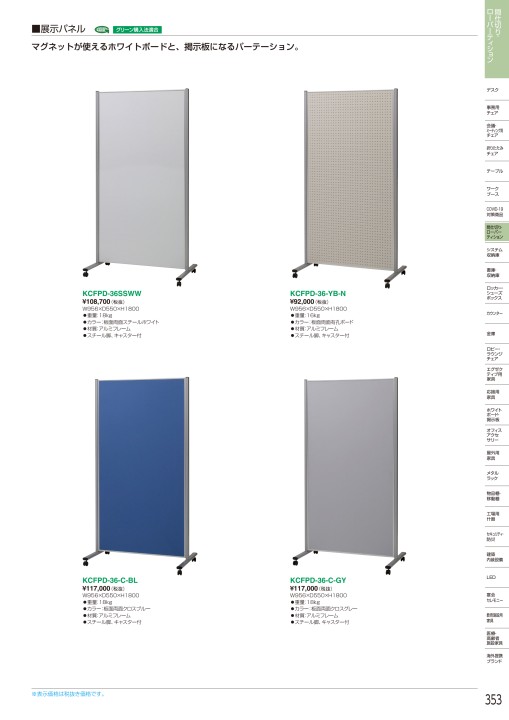Open the highlighted ローパーティション index tab
Image resolution: width=509 pixels, height=720 pixels.
coord(497,232)
